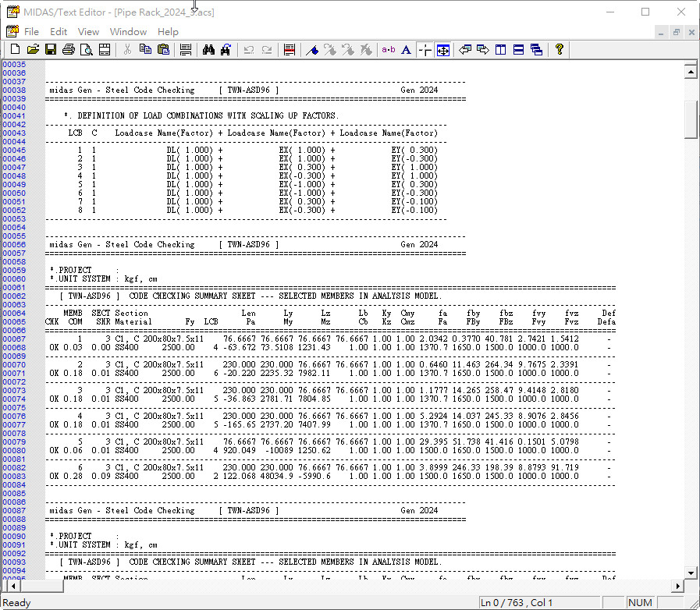Image resolution: width=700 pixels, height=610 pixels.
Task: Close the inner Pipe Rack document
Action: click(691, 32)
